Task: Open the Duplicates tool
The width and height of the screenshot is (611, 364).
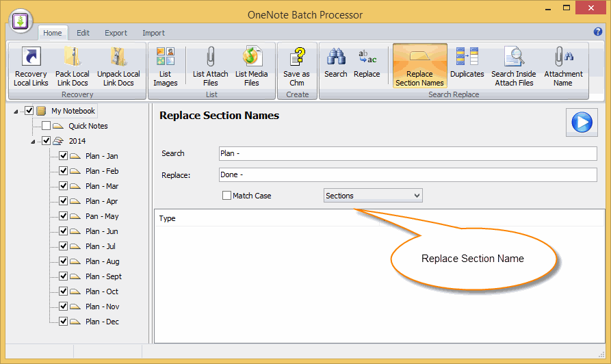Action: click(x=467, y=62)
